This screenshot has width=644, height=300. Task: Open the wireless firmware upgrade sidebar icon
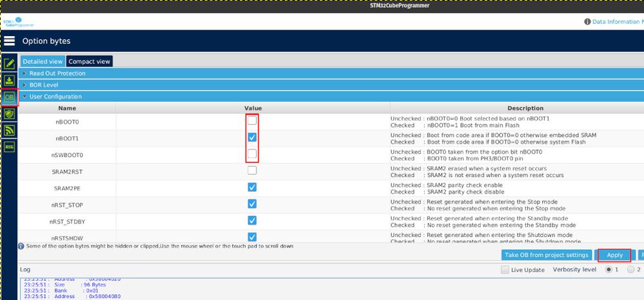(10, 130)
